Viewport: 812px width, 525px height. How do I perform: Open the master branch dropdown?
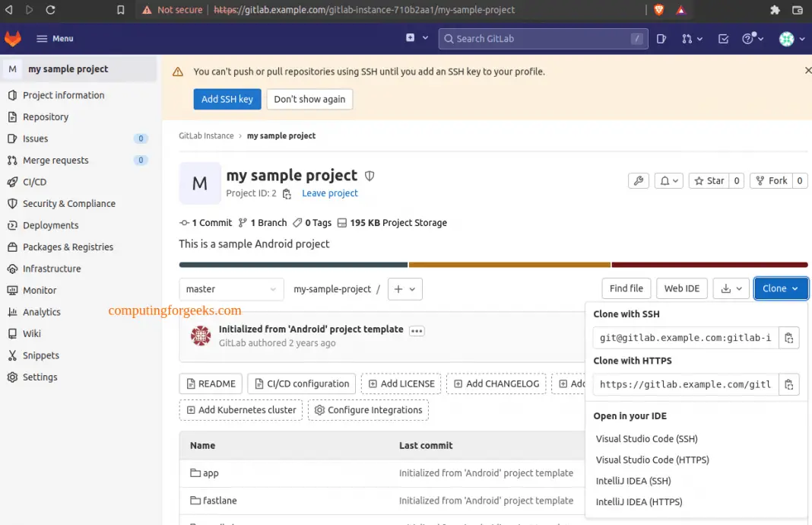231,289
